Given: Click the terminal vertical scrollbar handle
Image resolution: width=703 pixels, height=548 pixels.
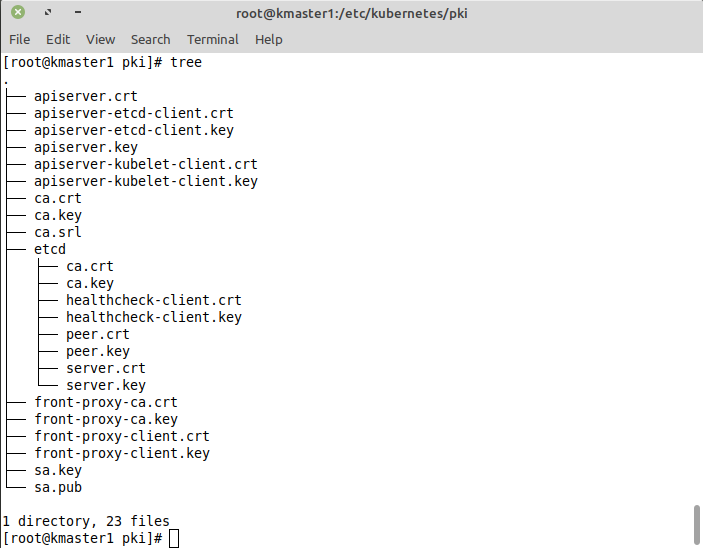Looking at the screenshot, I should [x=696, y=524].
